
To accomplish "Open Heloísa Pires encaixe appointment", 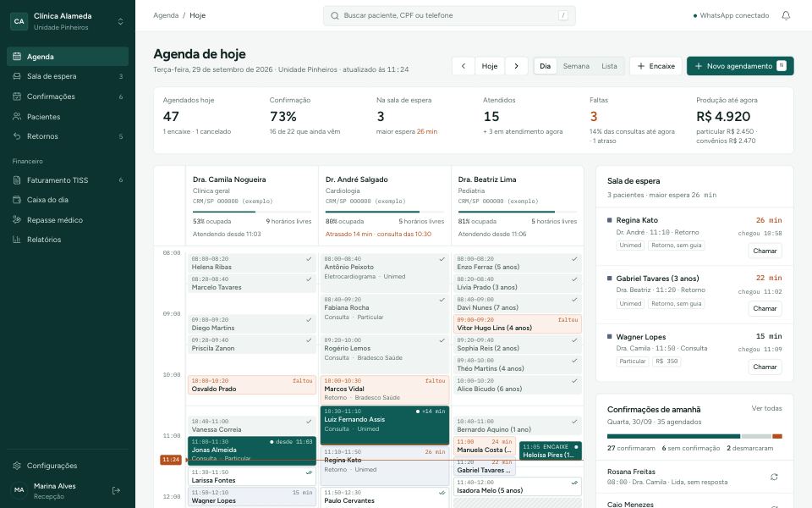I will (551, 450).
